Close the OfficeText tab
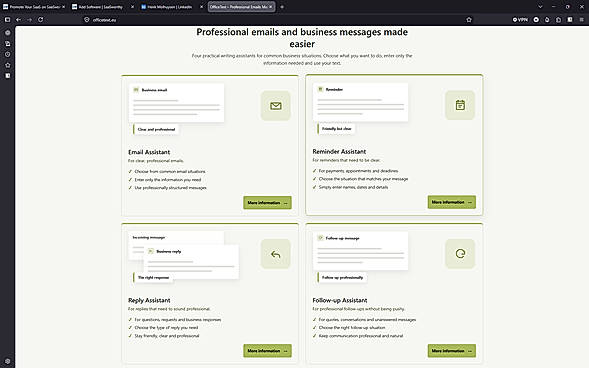This screenshot has height=368, width=589. click(270, 7)
